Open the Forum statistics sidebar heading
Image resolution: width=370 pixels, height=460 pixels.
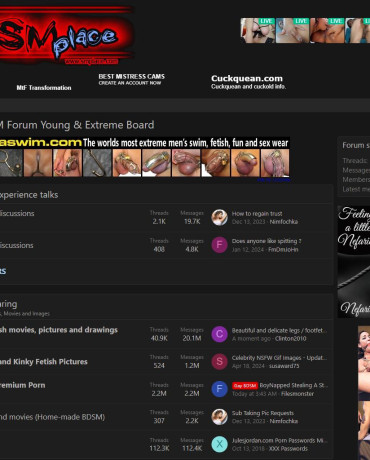(356, 145)
